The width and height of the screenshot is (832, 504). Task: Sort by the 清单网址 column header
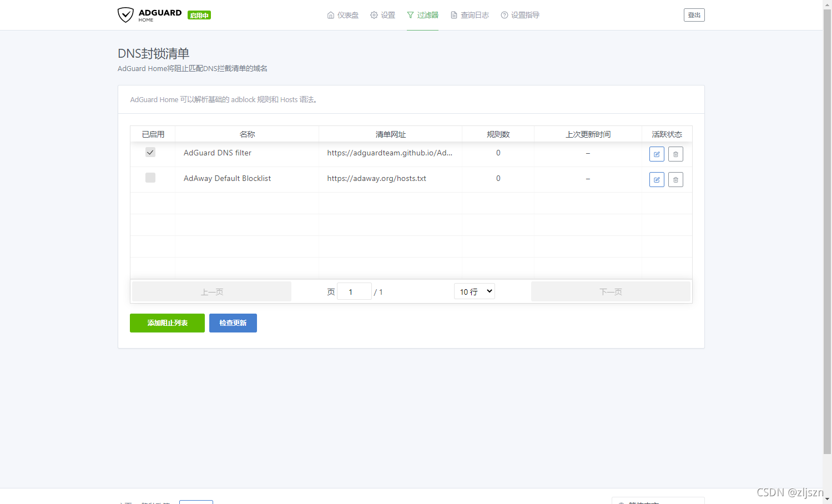391,134
